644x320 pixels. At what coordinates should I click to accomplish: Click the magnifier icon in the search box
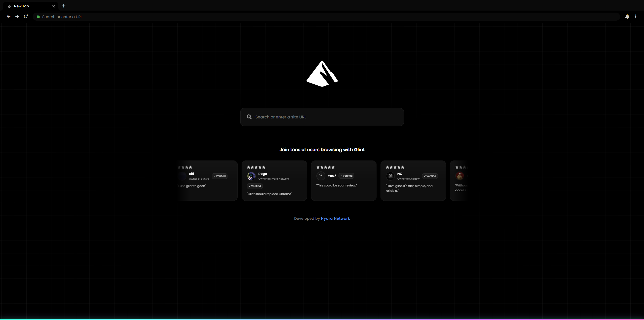[249, 117]
